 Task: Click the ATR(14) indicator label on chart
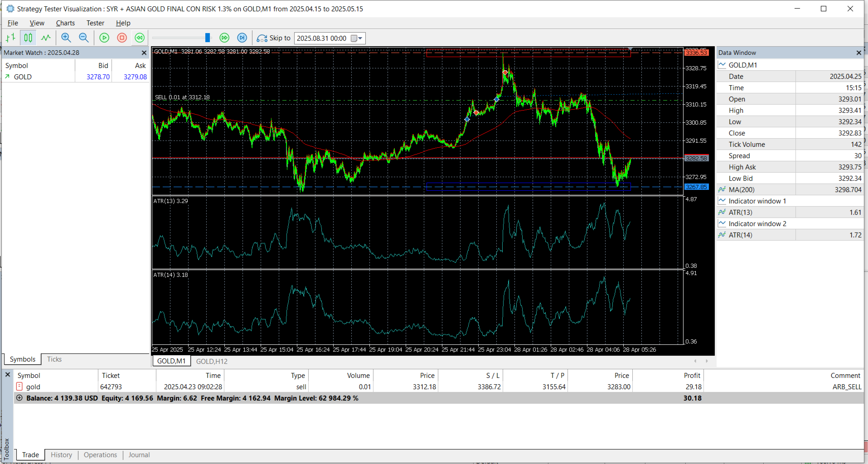tap(170, 275)
